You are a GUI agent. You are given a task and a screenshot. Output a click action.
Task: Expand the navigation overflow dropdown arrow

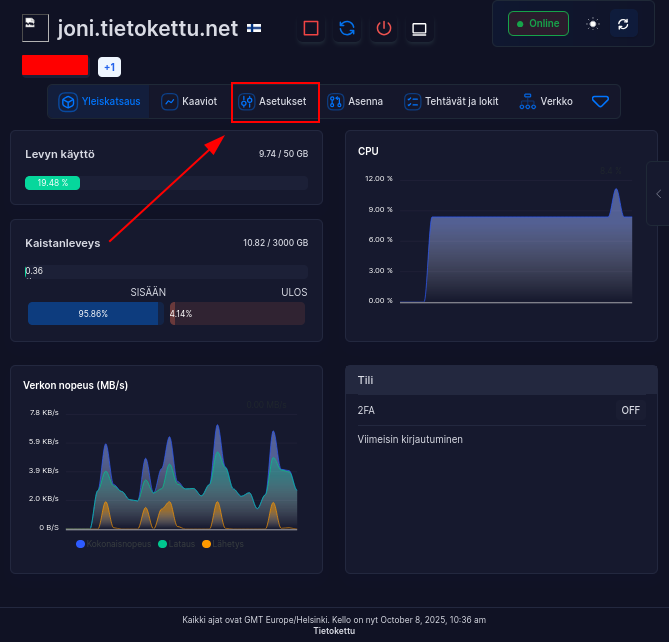coord(600,101)
